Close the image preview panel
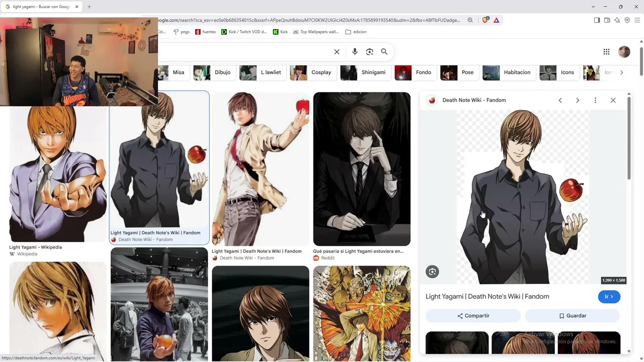Viewport: 644px width, 362px height. pyautogui.click(x=613, y=100)
